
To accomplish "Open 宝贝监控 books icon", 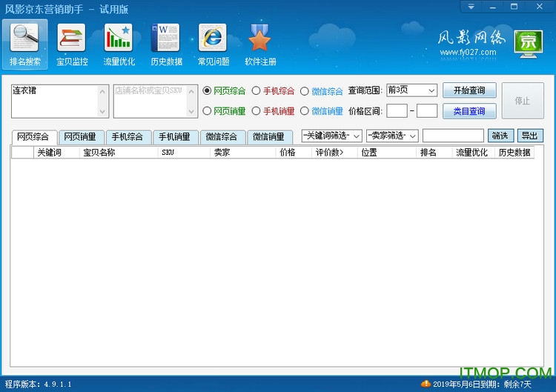I will 72,38.
